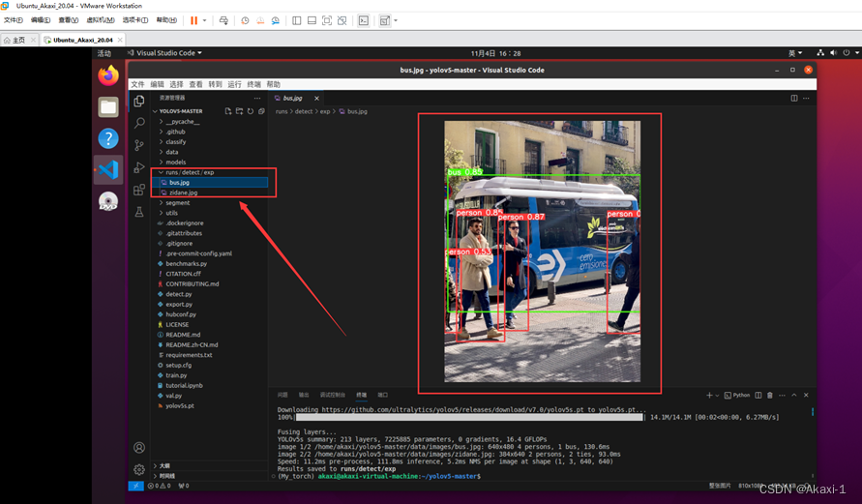
Task: Switch to 调试控制台 panel tab
Action: [x=332, y=396]
